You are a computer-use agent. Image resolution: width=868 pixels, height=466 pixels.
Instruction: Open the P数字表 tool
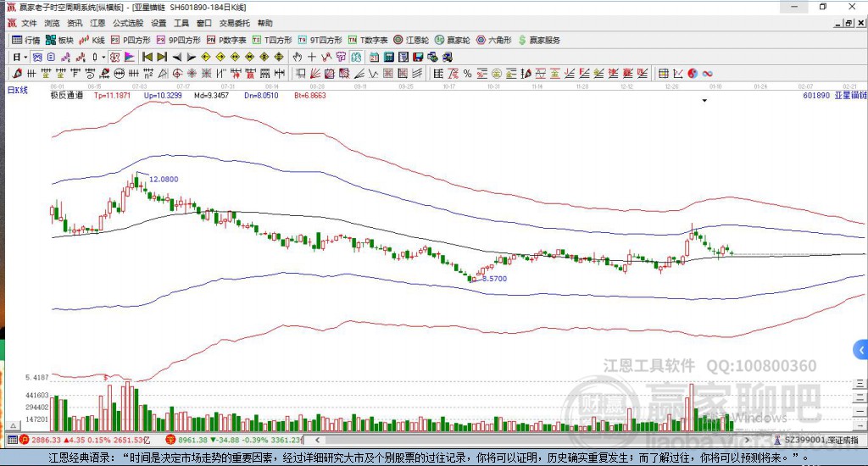point(226,40)
